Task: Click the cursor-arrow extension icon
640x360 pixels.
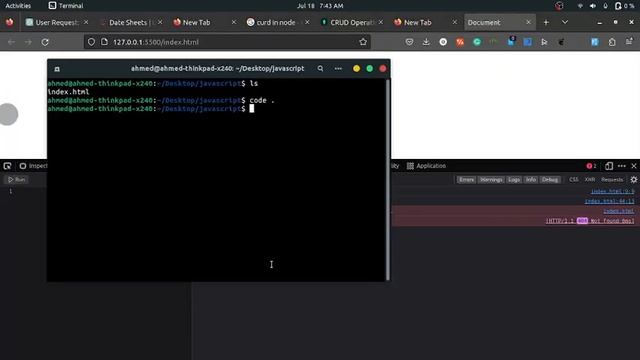Action: (x=544, y=42)
